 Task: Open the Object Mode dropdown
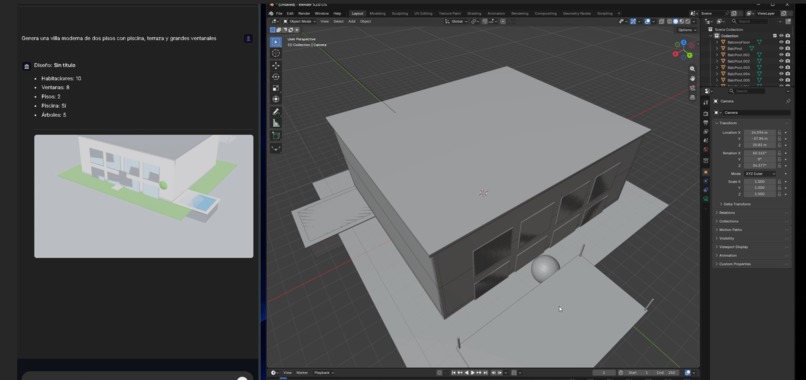[x=300, y=22]
